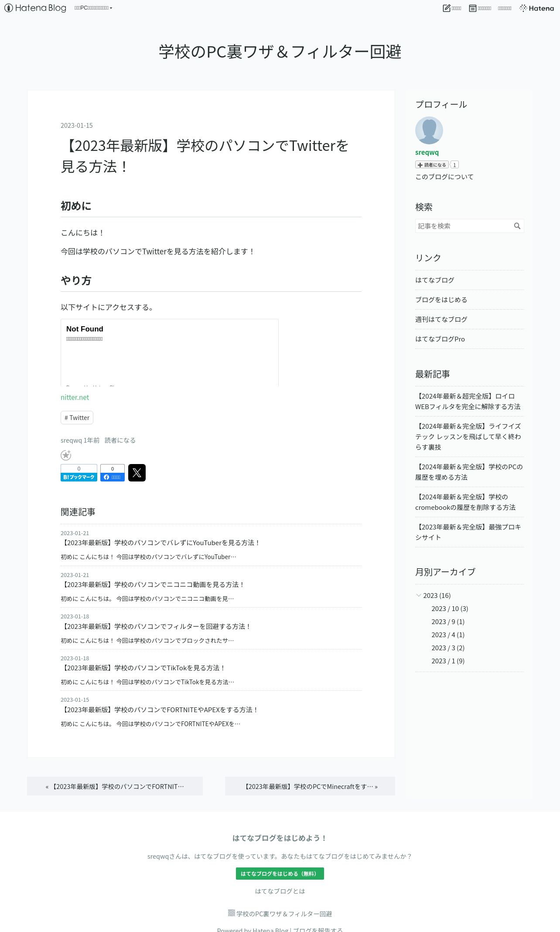Share the article on X
This screenshot has height=932, width=560.
tap(137, 473)
